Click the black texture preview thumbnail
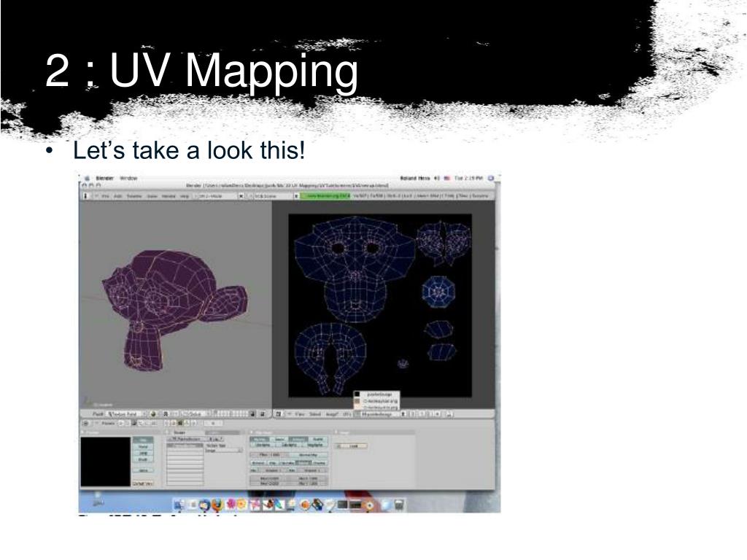 pyautogui.click(x=105, y=462)
